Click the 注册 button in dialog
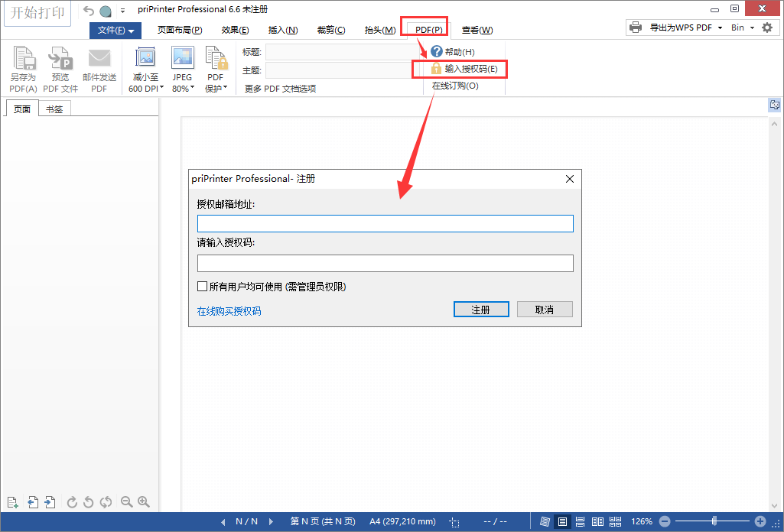 tap(481, 310)
